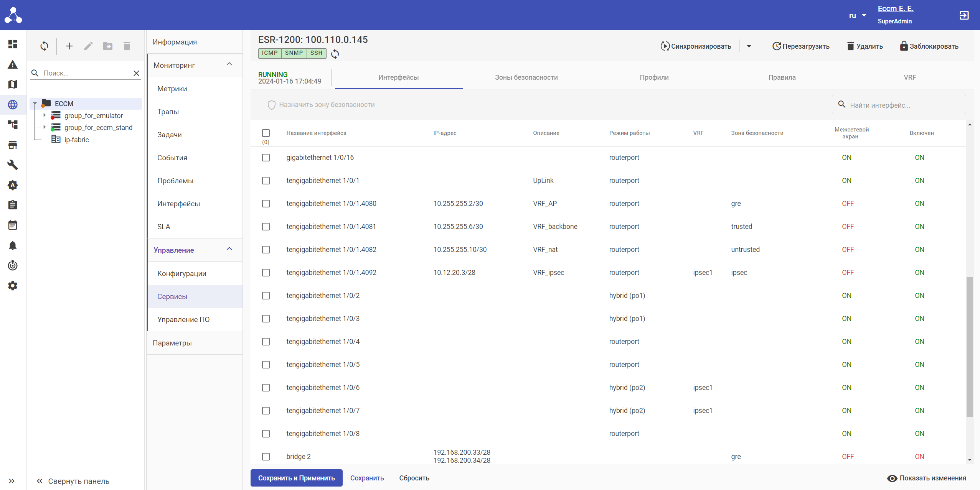Screen dimensions: 980x490
Task: Refresh availability status next to SSH badge
Action: click(x=335, y=54)
